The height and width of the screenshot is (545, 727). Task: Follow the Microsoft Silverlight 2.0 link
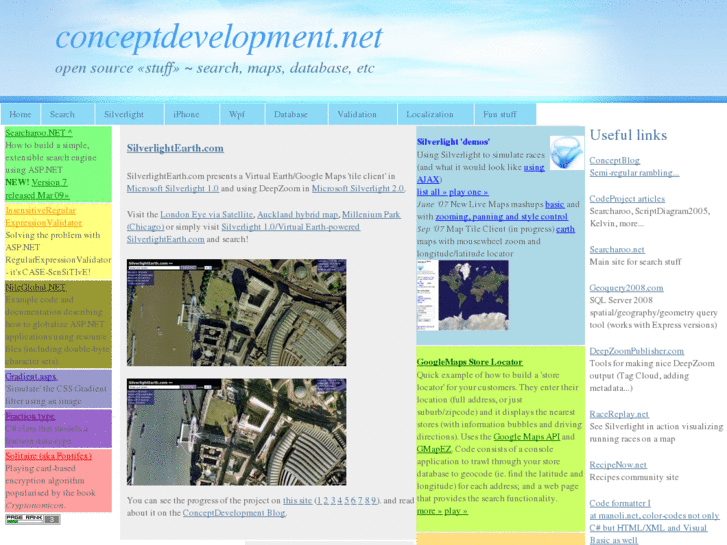358,189
